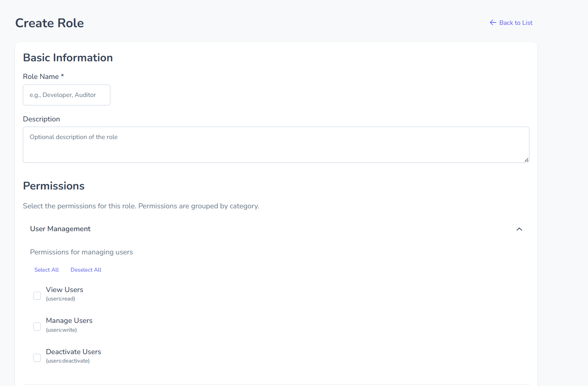Click the (users:read) permission code
Screen dimensions: 588x387
pyautogui.click(x=61, y=299)
